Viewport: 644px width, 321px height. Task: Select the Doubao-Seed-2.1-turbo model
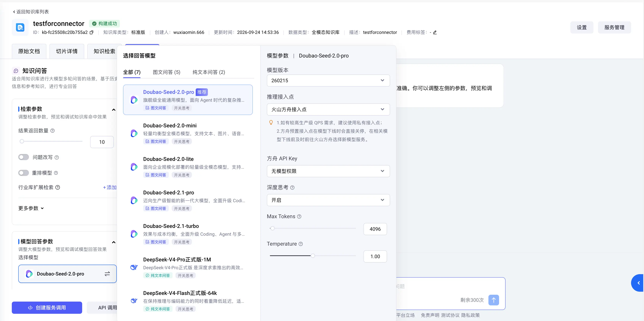click(188, 234)
